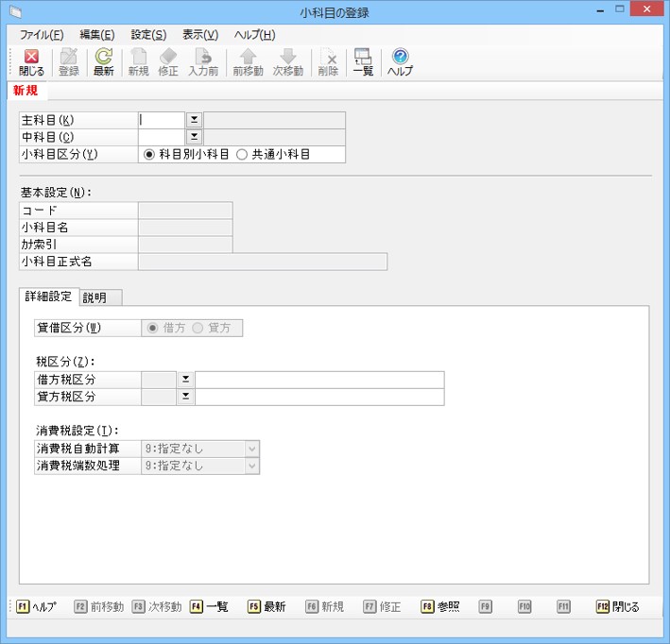670x644 pixels.
Task: Click the 削除 delete toolbar icon
Action: pyautogui.click(x=328, y=58)
